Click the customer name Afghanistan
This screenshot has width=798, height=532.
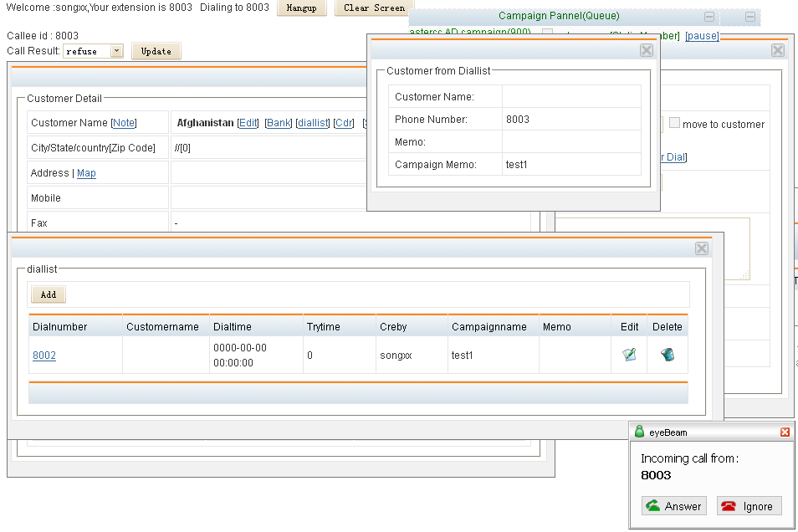tap(205, 123)
